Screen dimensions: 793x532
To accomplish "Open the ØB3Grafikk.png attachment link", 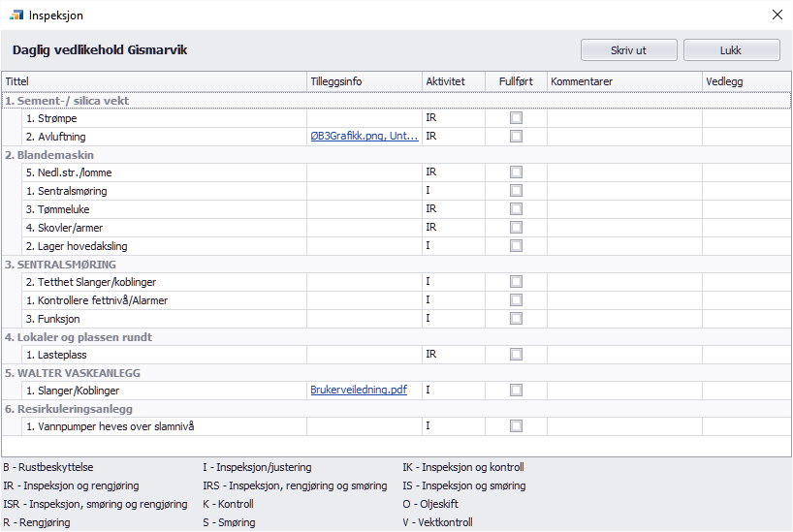I will tap(364, 137).
